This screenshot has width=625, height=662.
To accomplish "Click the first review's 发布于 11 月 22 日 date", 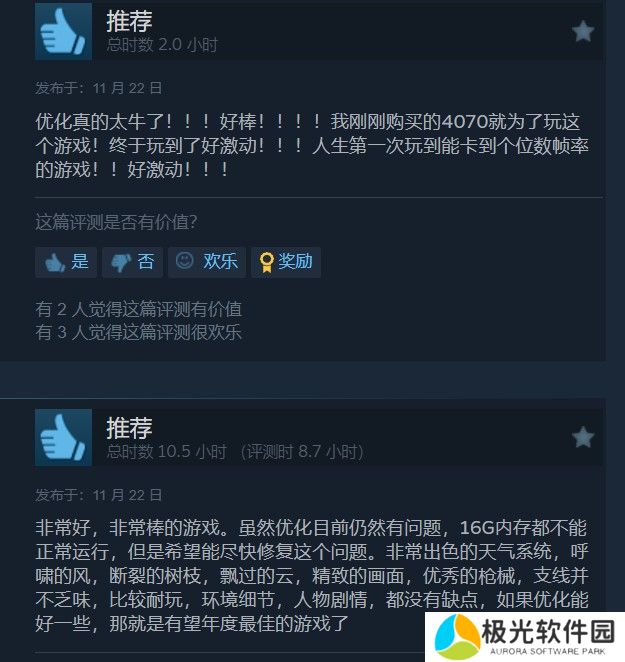I will (x=98, y=88).
